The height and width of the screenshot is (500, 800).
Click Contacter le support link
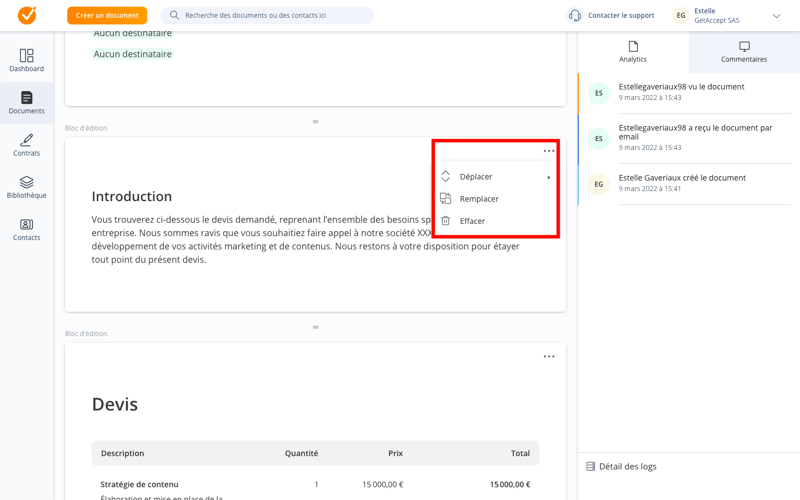[x=621, y=15]
